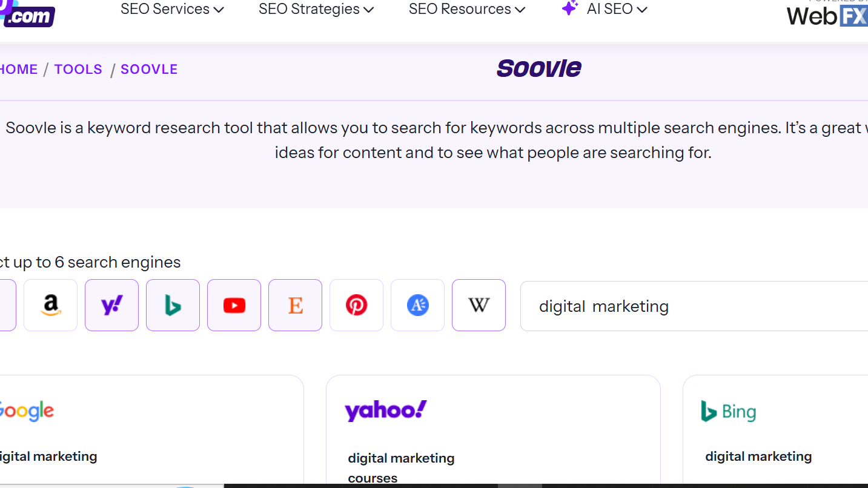Viewport: 868px width, 488px height.
Task: Toggle the Wikipedia search engine icon
Action: coord(479,305)
